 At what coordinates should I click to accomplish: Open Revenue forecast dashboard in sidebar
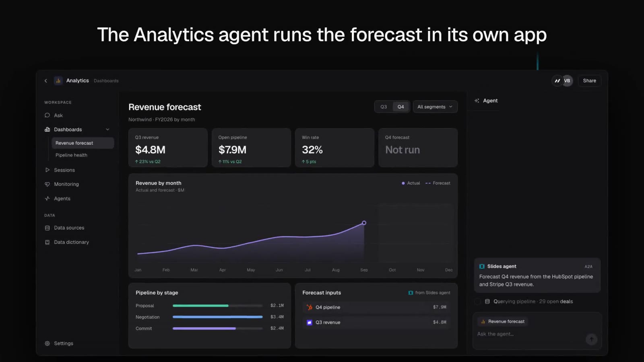83,143
